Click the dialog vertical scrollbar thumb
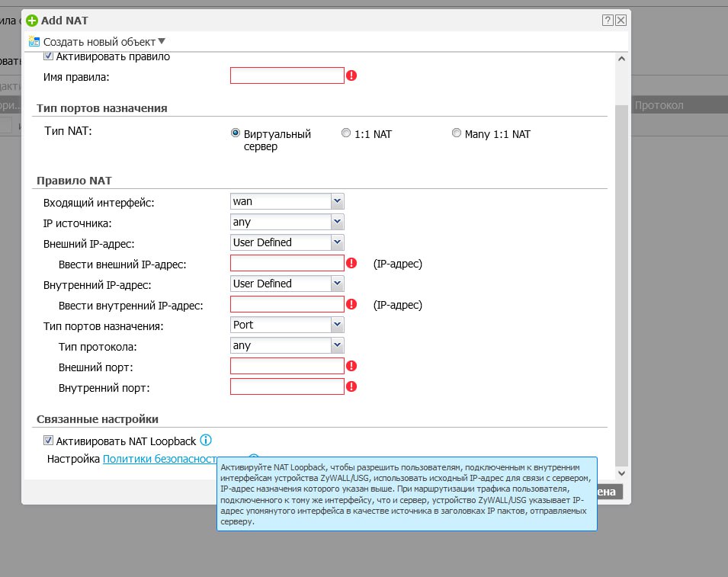This screenshot has width=728, height=577. [622, 286]
